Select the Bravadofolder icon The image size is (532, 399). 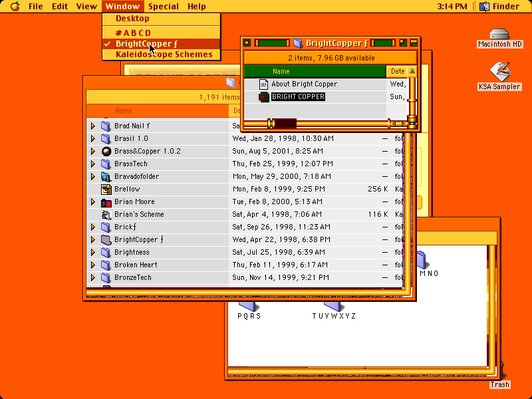106,176
